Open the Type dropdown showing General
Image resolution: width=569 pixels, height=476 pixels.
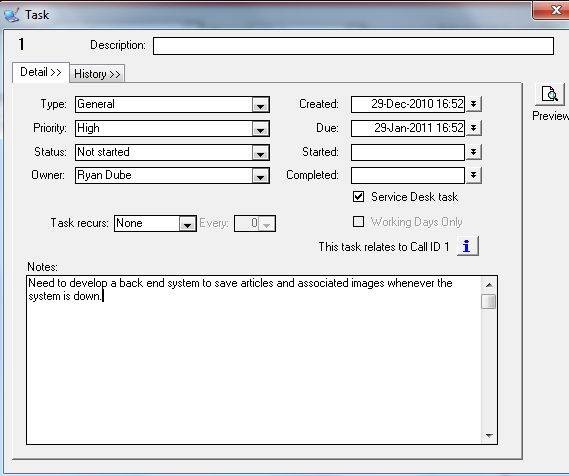(260, 105)
